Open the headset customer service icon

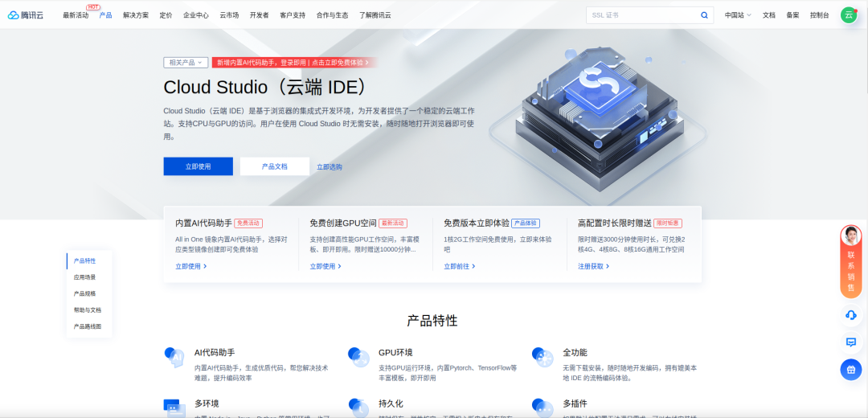(851, 315)
